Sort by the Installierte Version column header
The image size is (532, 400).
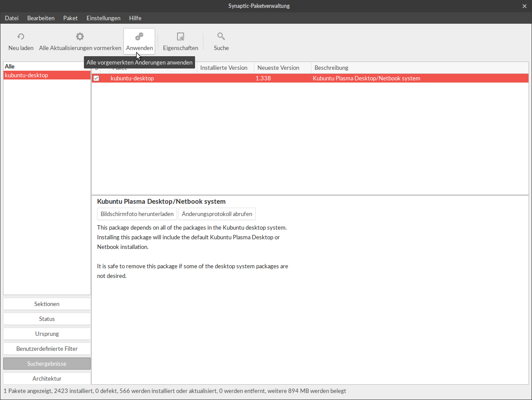pos(225,68)
